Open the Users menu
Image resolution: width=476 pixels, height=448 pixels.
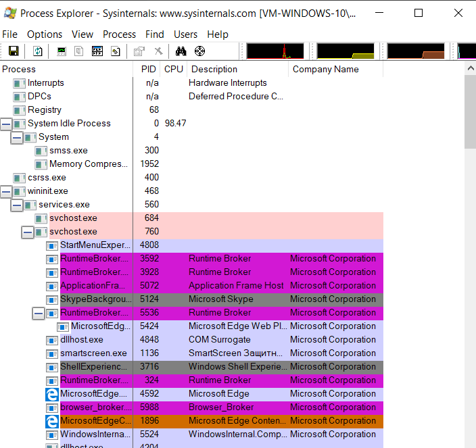tap(185, 34)
